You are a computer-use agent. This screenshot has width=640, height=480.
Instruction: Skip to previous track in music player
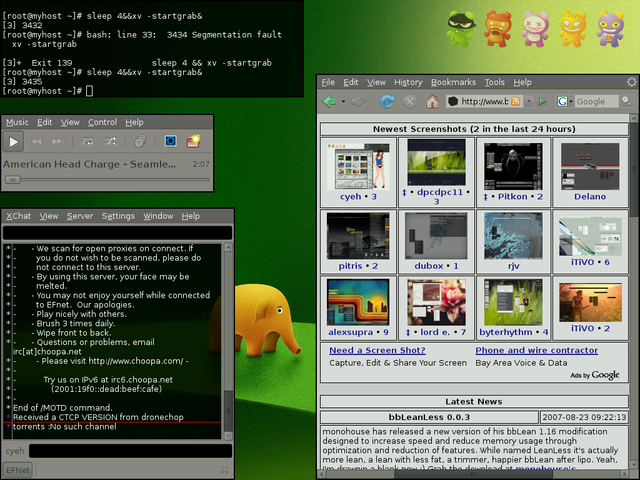(36, 142)
